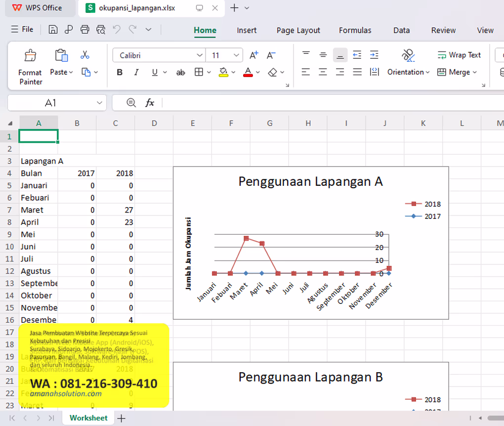The height and width of the screenshot is (426, 504).
Task: Add a new sheet with plus button
Action: tap(121, 418)
